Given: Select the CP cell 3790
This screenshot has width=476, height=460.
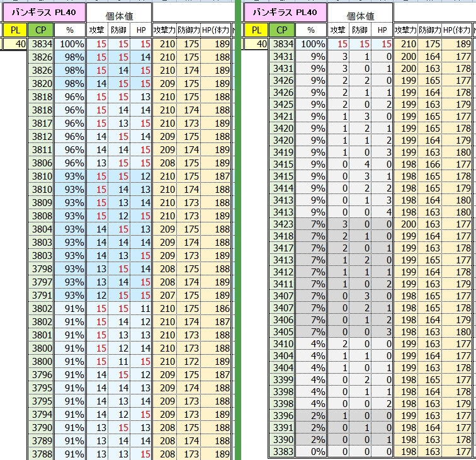Looking at the screenshot, I should [41, 427].
